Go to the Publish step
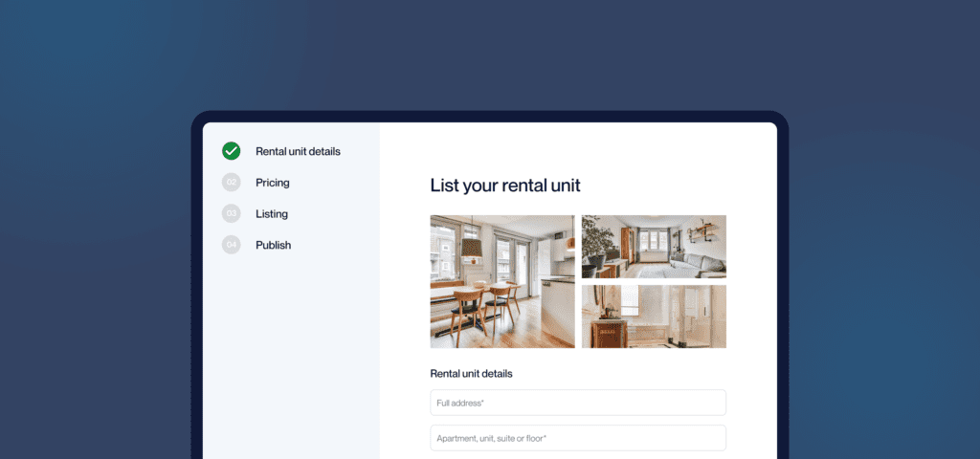 pos(273,245)
